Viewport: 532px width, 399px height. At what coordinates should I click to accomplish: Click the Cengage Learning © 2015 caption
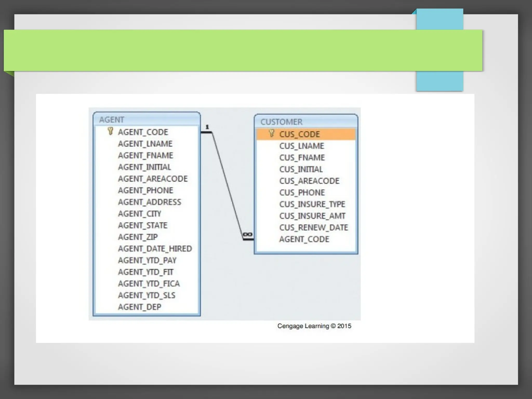point(314,326)
